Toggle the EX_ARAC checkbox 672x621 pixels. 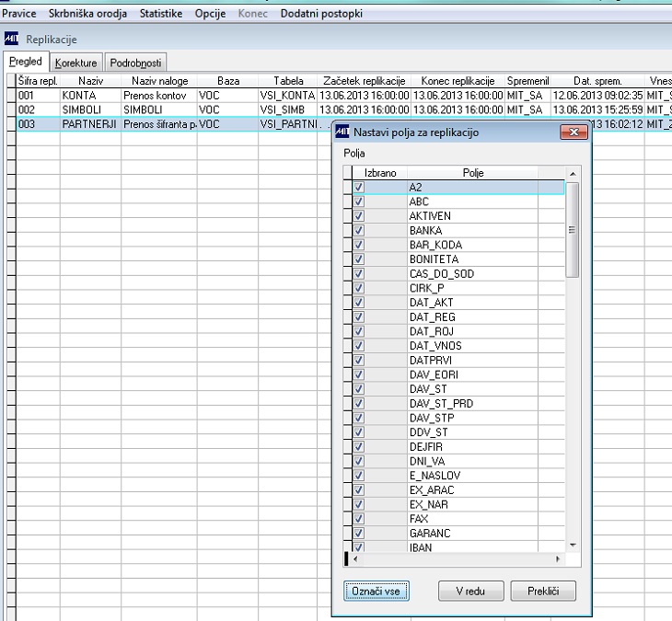359,490
